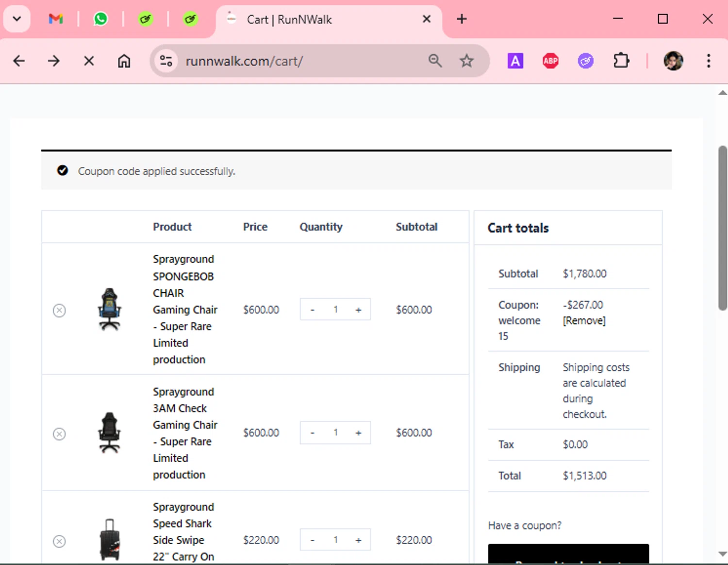Open the tab search dropdown arrow

coord(17,19)
